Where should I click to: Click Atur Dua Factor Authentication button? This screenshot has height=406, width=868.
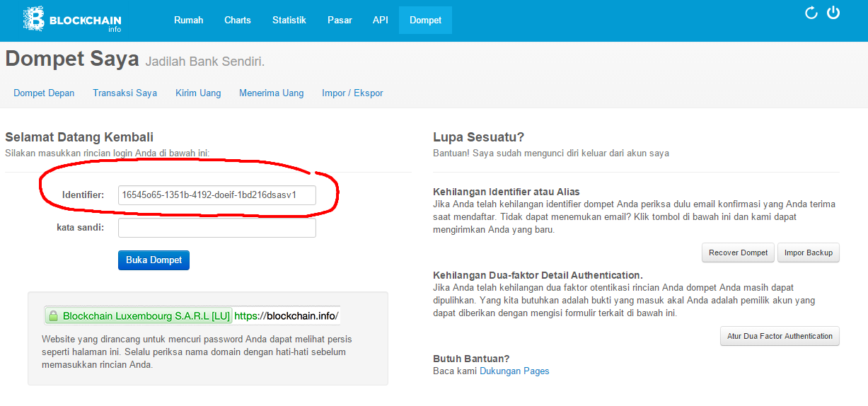pos(780,336)
